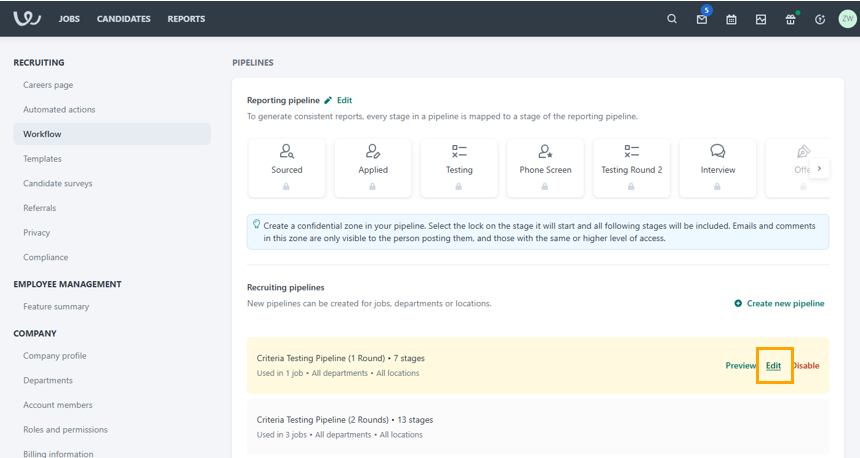860x458 pixels.
Task: Edit the Reporting pipeline
Action: [338, 100]
